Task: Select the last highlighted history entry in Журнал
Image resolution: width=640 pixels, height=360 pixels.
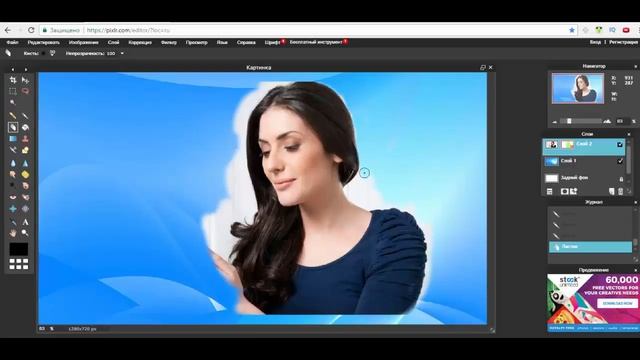Action: (590, 247)
